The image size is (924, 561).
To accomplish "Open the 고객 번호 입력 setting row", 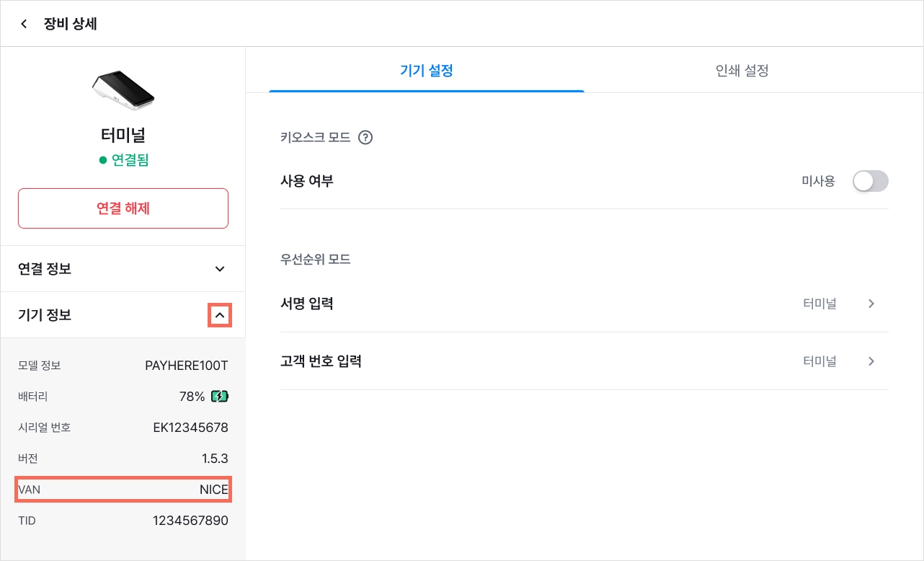I will point(584,361).
